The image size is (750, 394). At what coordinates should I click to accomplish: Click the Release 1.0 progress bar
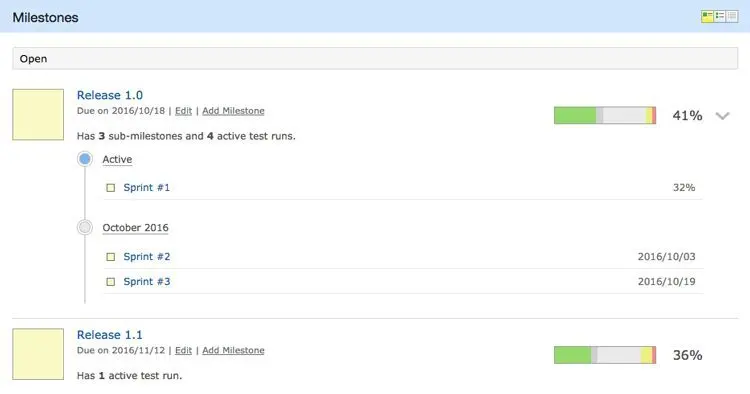pyautogui.click(x=605, y=115)
